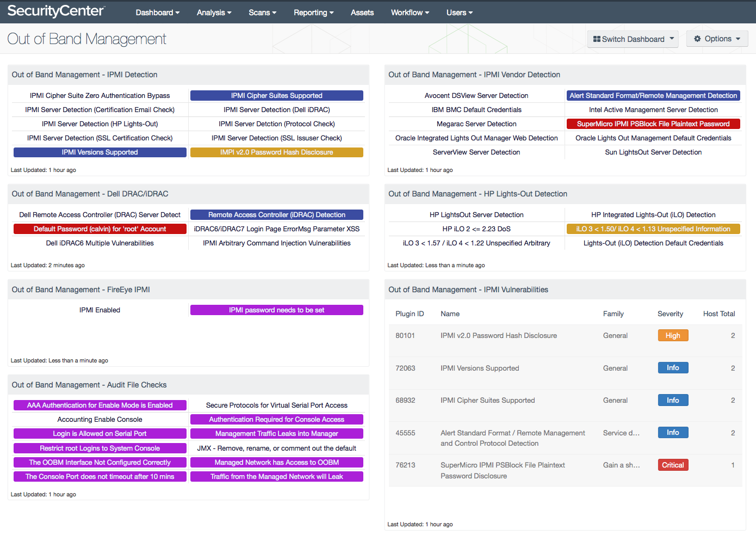Open AAA Authentication for Enable Mode is Enabled
The width and height of the screenshot is (756, 541).
(x=100, y=405)
